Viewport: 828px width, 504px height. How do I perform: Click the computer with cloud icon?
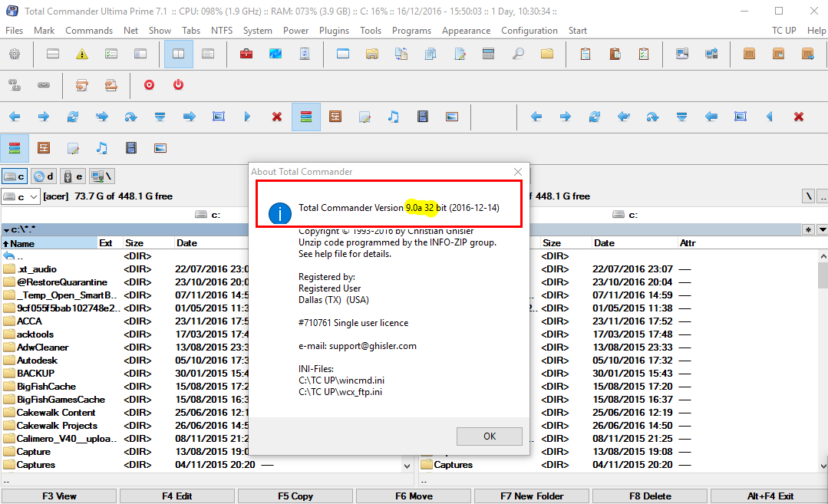[682, 54]
